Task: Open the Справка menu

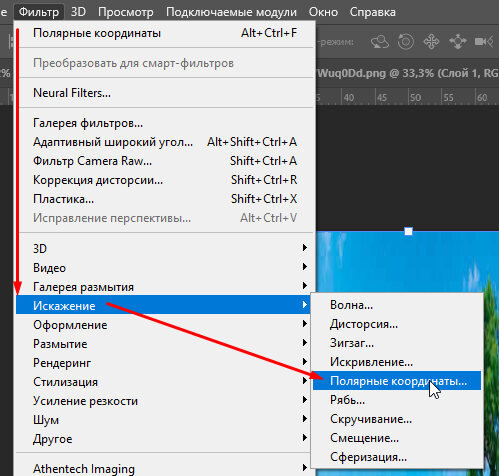Action: (x=373, y=12)
